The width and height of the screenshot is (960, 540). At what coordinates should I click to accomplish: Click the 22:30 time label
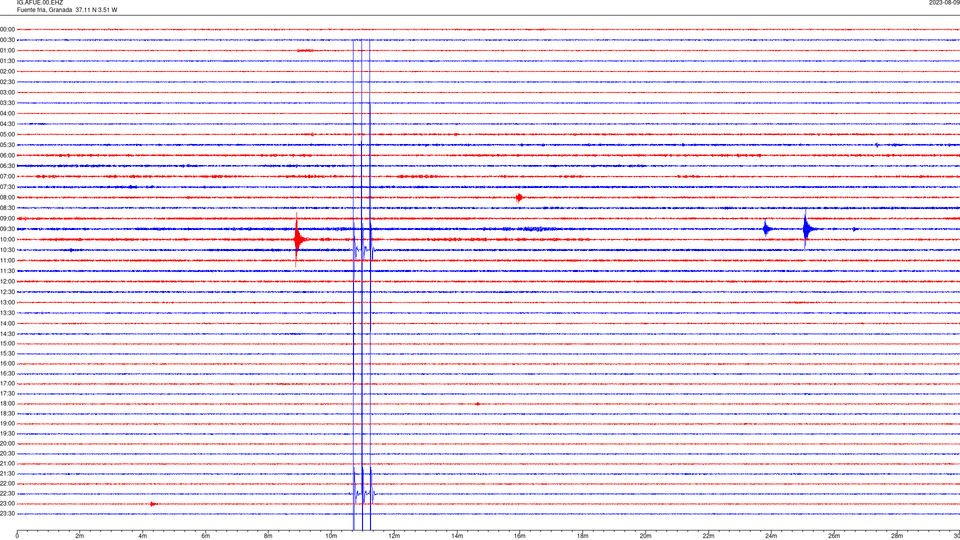(7, 493)
